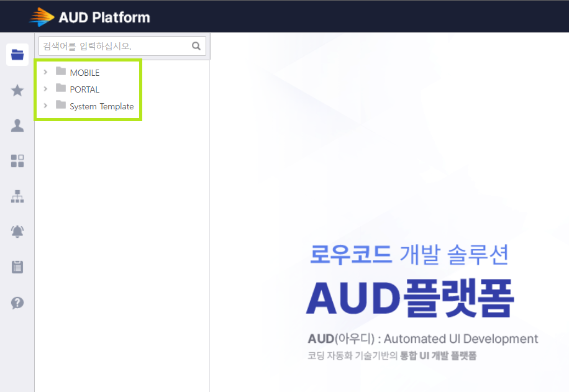This screenshot has width=569, height=392.
Task: Open the user profile sidebar icon
Action: click(x=17, y=125)
